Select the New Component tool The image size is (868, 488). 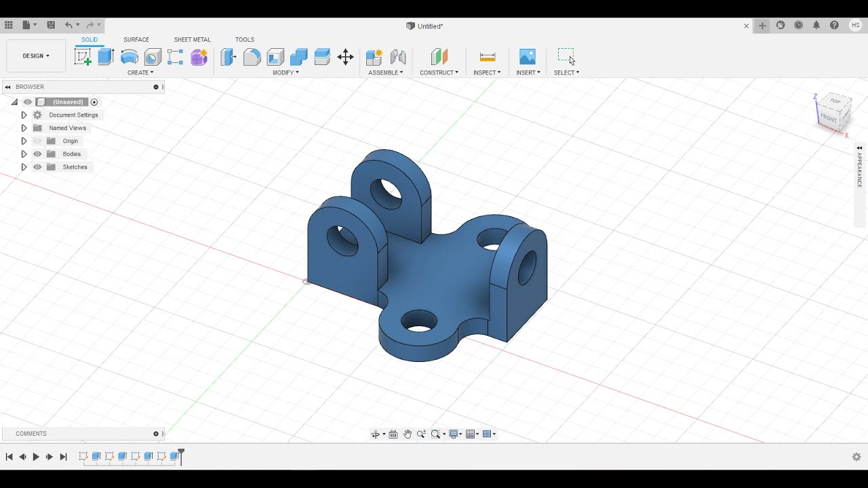pos(374,57)
